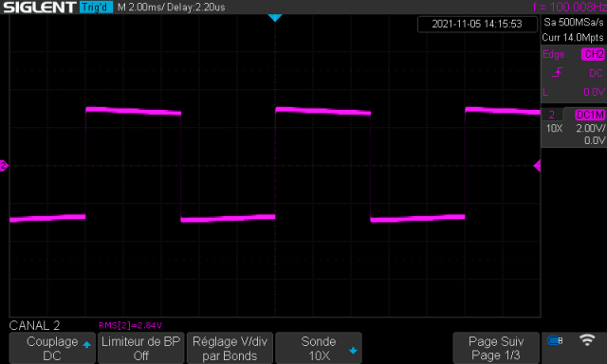Click the date-time stamp 2021-11-05 14:15:53
Screen dimensions: 607x364
[477, 24]
